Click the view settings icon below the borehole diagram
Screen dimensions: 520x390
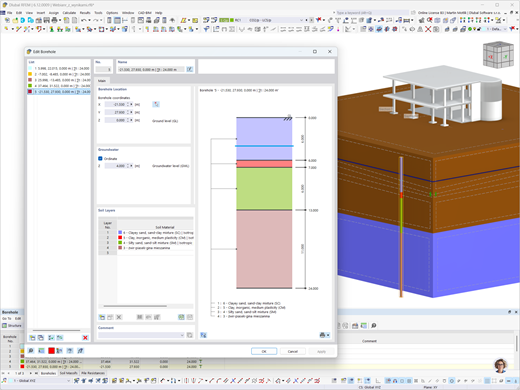point(203,335)
